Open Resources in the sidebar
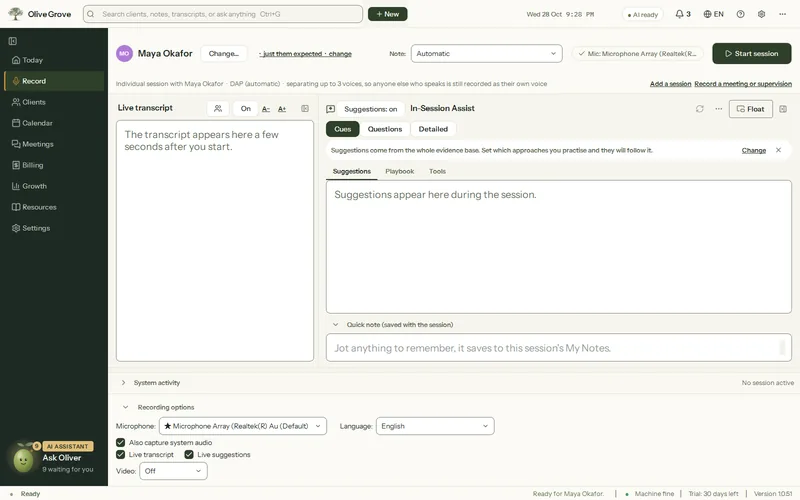This screenshot has height=500, width=800. click(x=54, y=207)
